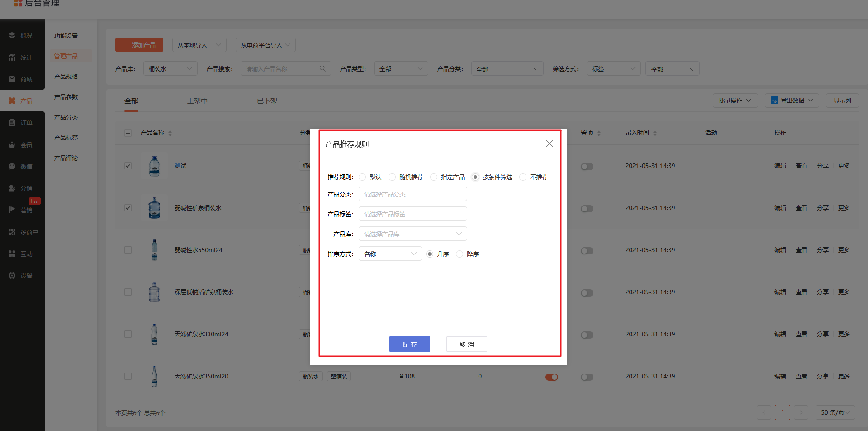Switch to the 已下架 tab

pyautogui.click(x=267, y=101)
